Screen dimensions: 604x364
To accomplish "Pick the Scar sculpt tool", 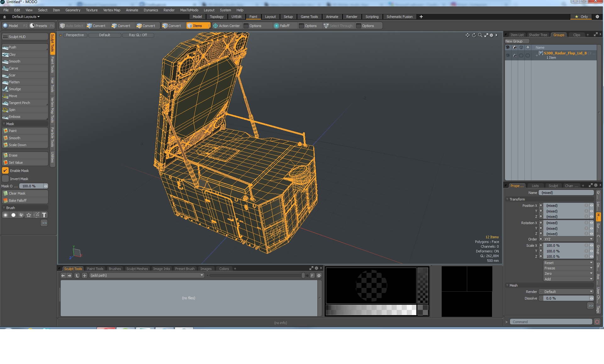I will coord(25,75).
